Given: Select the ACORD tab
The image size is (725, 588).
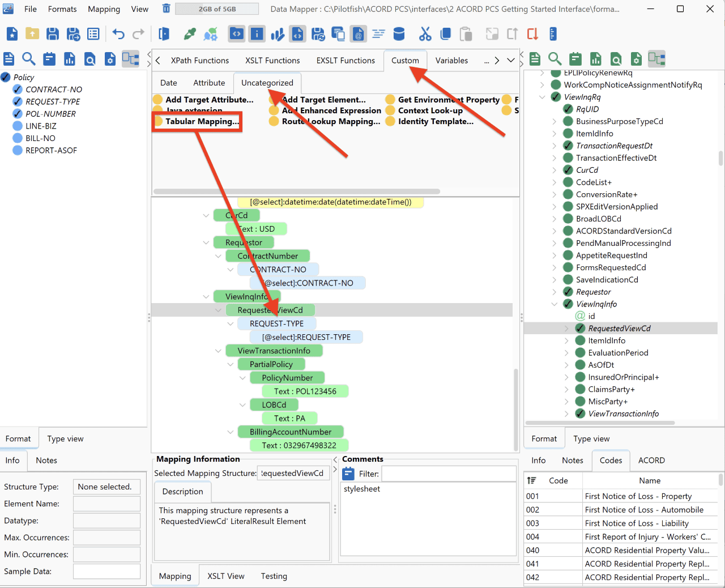Looking at the screenshot, I should pos(651,461).
